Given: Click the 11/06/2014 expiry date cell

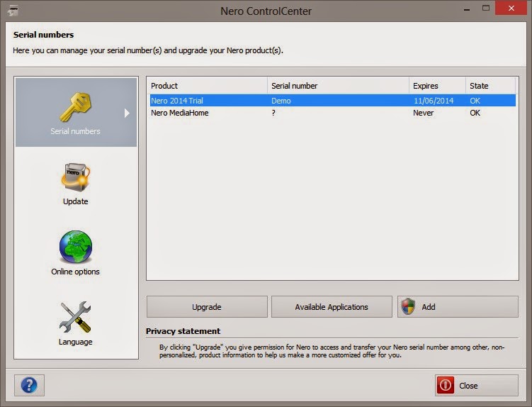Looking at the screenshot, I should coord(434,101).
